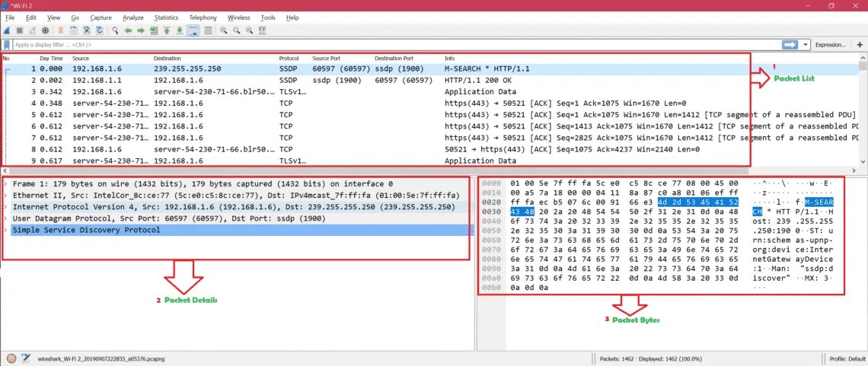Image resolution: width=868 pixels, height=366 pixels.
Task: Restart the current capture
Action: (33, 30)
